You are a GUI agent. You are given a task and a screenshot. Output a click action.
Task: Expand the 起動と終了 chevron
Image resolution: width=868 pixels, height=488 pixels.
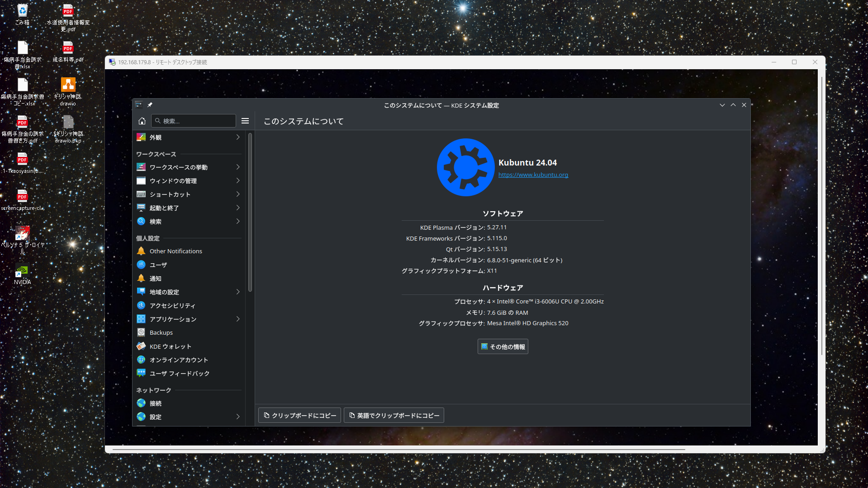238,208
